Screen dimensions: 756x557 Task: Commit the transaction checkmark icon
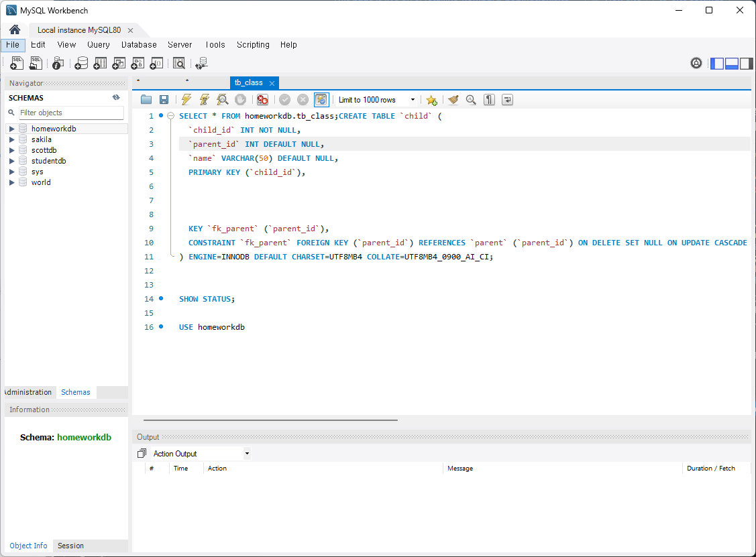(x=285, y=100)
